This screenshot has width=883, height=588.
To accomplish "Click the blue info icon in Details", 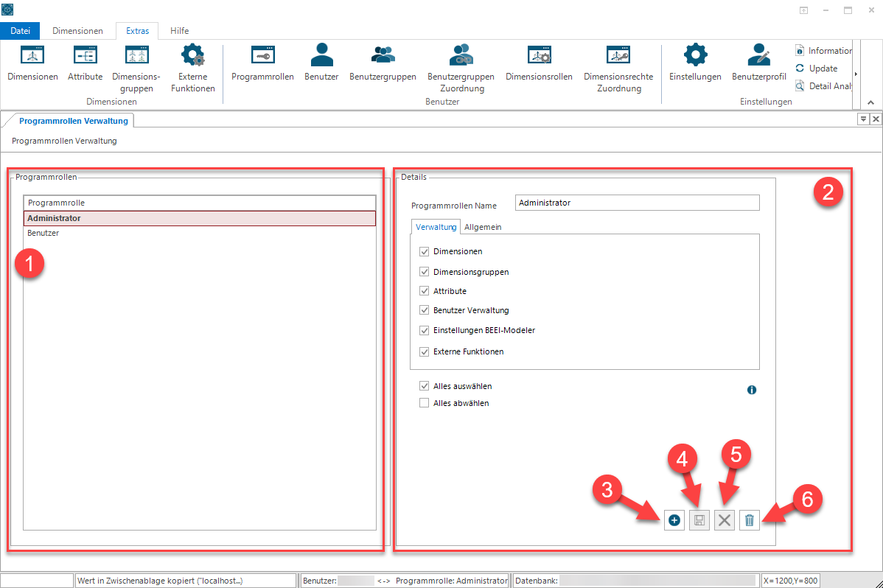I will [752, 390].
